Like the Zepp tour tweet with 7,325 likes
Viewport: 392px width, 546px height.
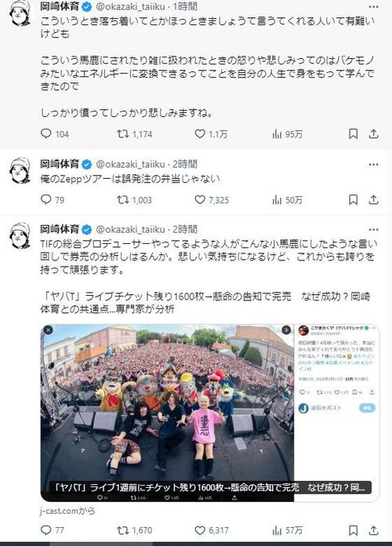(212, 200)
